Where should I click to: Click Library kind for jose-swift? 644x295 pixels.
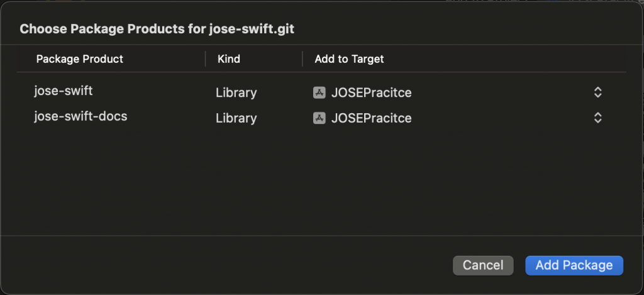[236, 92]
